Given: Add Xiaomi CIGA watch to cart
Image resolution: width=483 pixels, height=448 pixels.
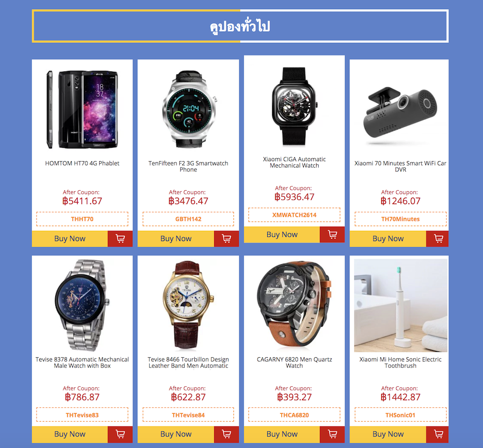Looking at the screenshot, I should tap(332, 235).
